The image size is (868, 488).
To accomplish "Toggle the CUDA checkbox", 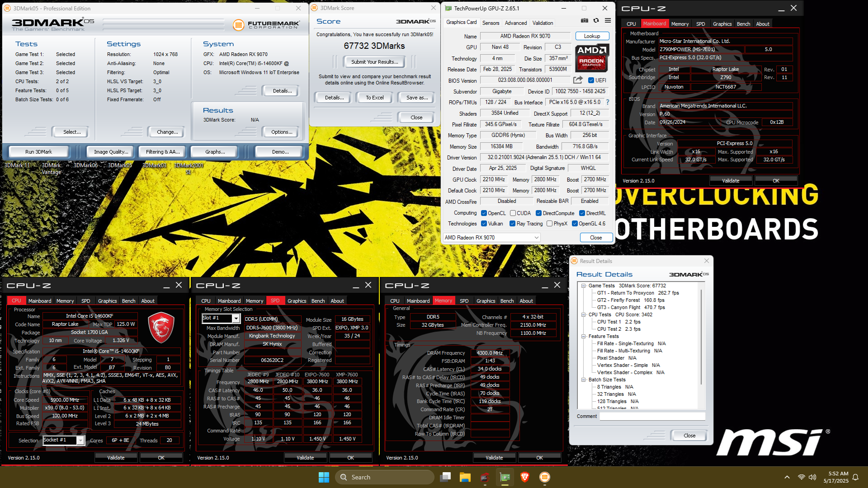I will click(x=513, y=213).
